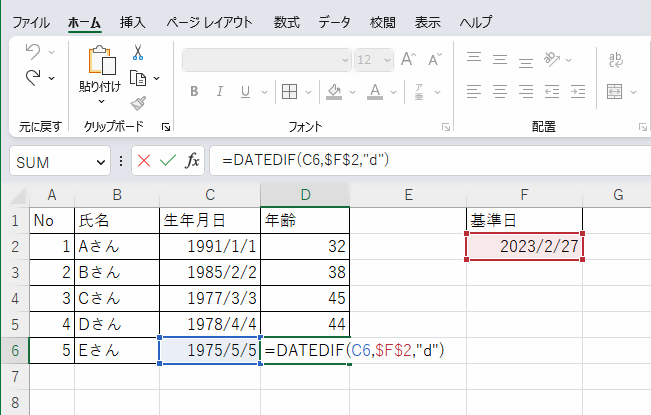Toggle Underline formatting
Screen dimensions: 651x415
tap(245, 92)
